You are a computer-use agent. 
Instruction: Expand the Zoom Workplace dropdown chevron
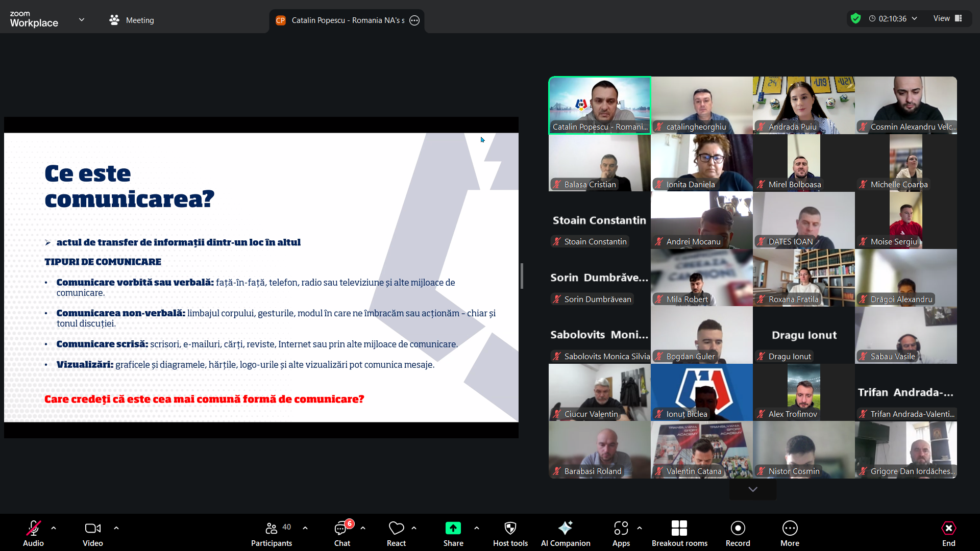(x=82, y=20)
